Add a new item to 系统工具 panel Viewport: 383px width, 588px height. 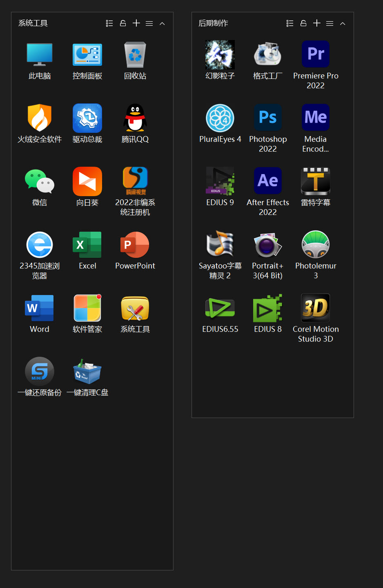pyautogui.click(x=136, y=23)
